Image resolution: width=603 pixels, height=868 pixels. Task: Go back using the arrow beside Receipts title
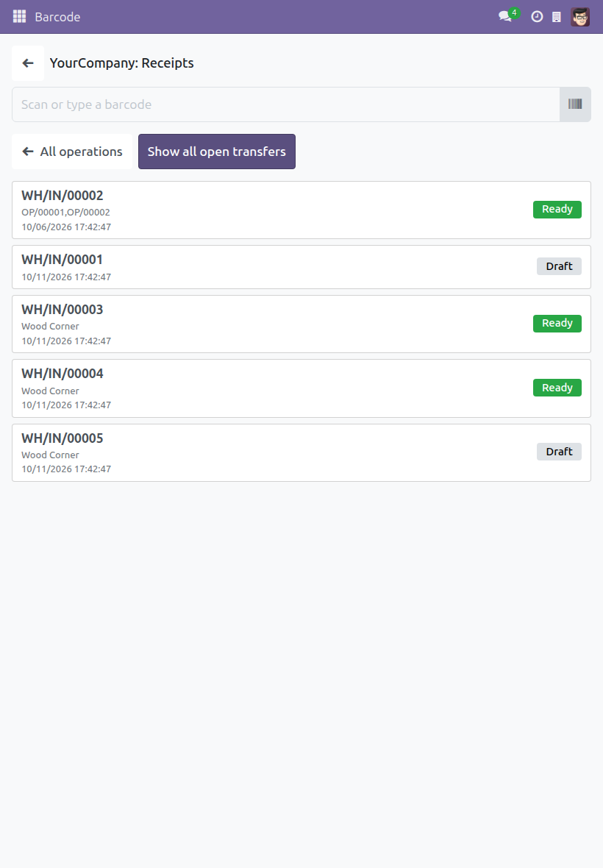28,63
